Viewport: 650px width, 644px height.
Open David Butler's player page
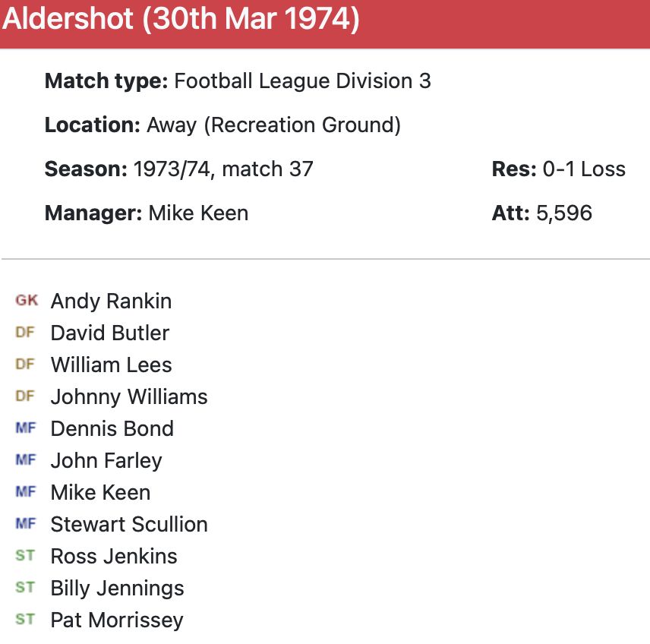[110, 333]
